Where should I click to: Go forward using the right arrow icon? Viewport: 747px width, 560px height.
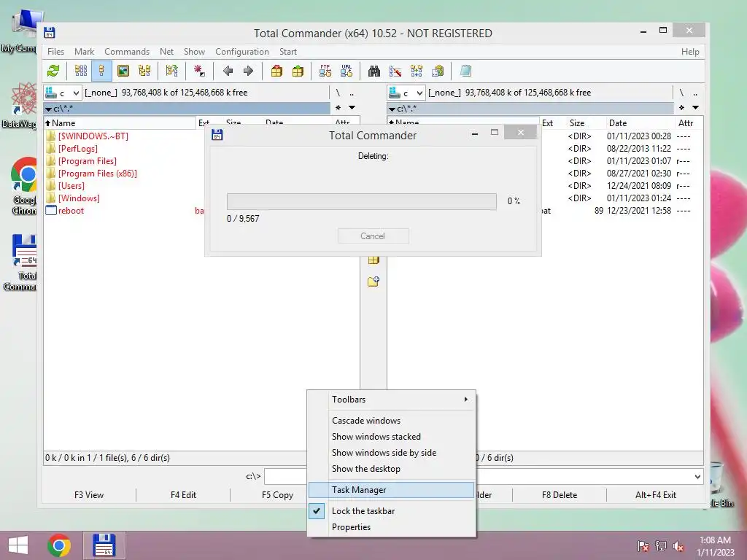[x=248, y=71]
